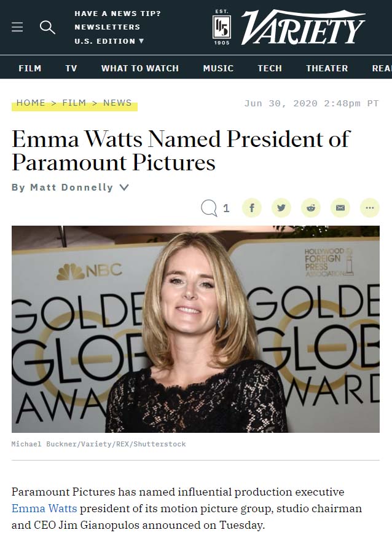Click the Have A News Tip link

tap(117, 14)
